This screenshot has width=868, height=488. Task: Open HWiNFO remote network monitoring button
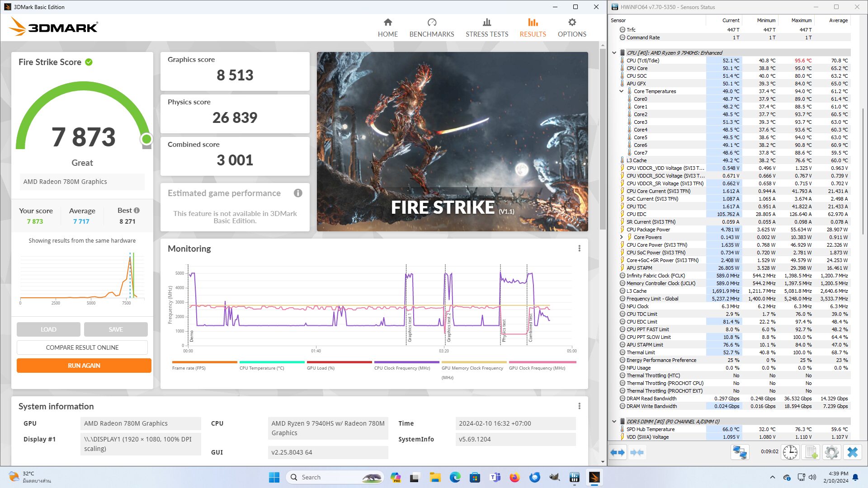(x=740, y=452)
